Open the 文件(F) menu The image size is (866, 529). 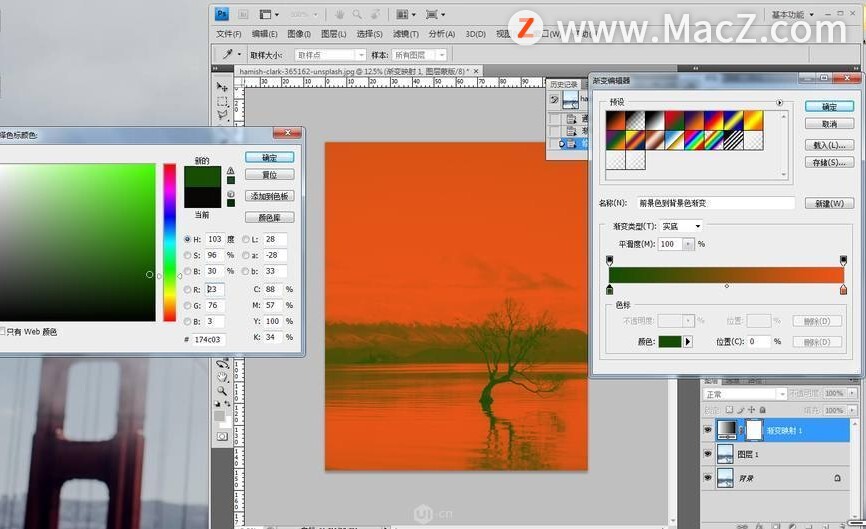[229, 34]
